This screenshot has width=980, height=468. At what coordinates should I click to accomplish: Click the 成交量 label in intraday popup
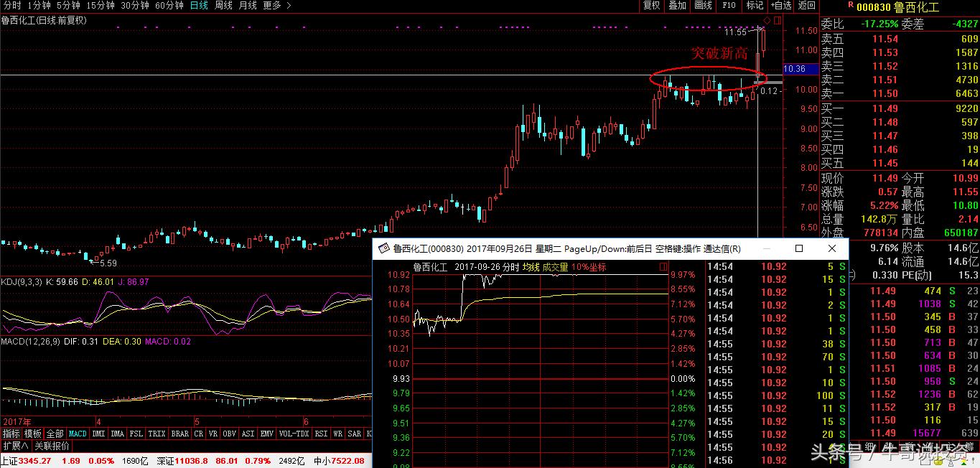point(556,267)
